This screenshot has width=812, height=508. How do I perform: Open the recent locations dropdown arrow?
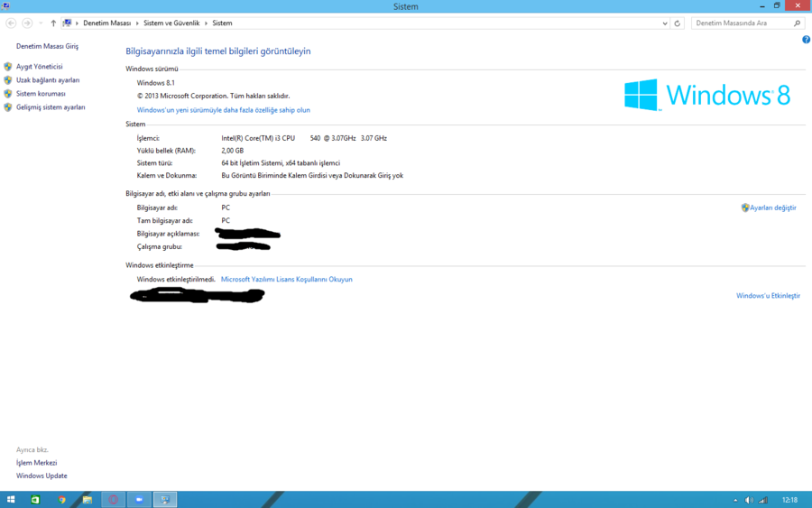[41, 23]
